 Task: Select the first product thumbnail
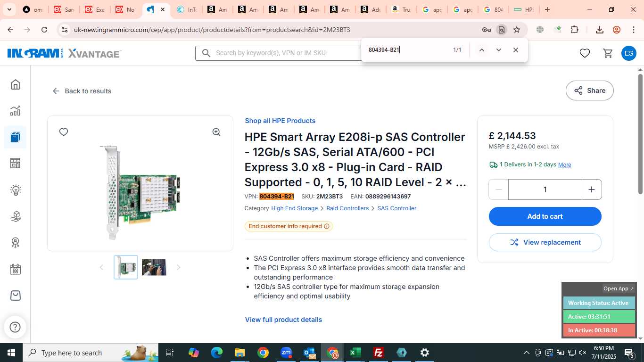click(x=126, y=267)
